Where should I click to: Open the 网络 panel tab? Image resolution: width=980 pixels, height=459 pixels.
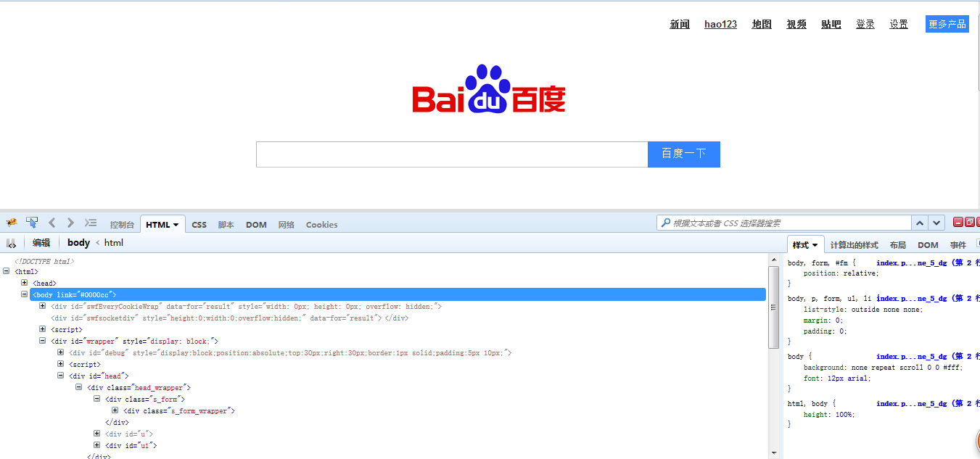click(x=287, y=225)
